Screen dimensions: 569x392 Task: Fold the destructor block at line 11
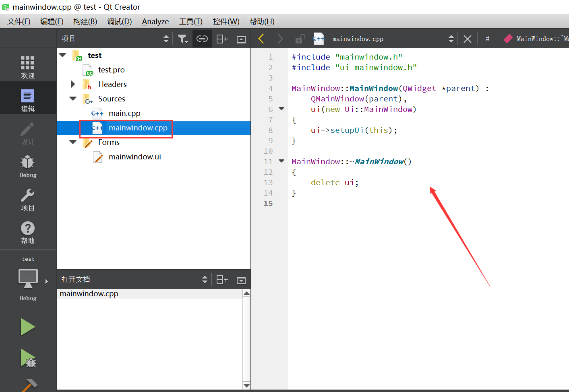tap(281, 161)
